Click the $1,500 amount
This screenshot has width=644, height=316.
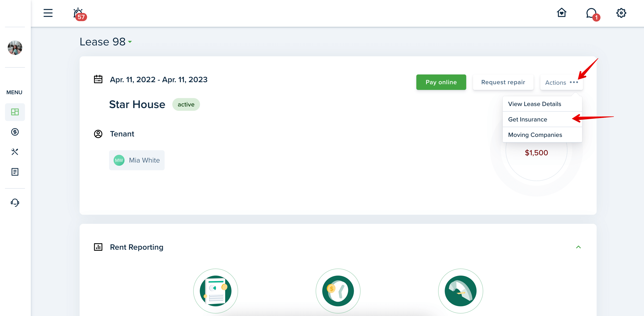point(536,153)
